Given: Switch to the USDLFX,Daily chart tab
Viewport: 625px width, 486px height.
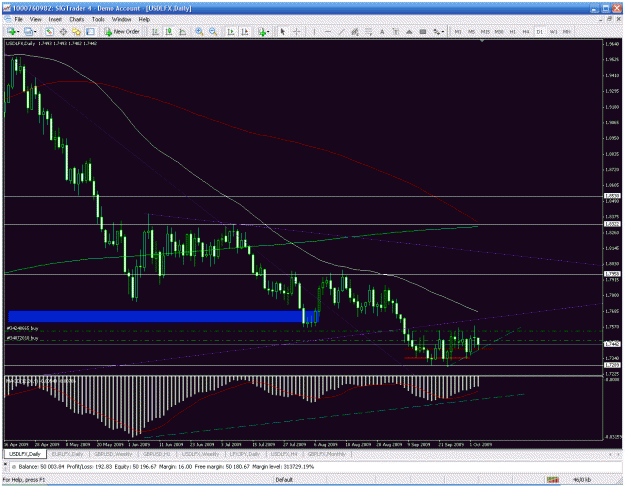Looking at the screenshot, I should pos(25,454).
